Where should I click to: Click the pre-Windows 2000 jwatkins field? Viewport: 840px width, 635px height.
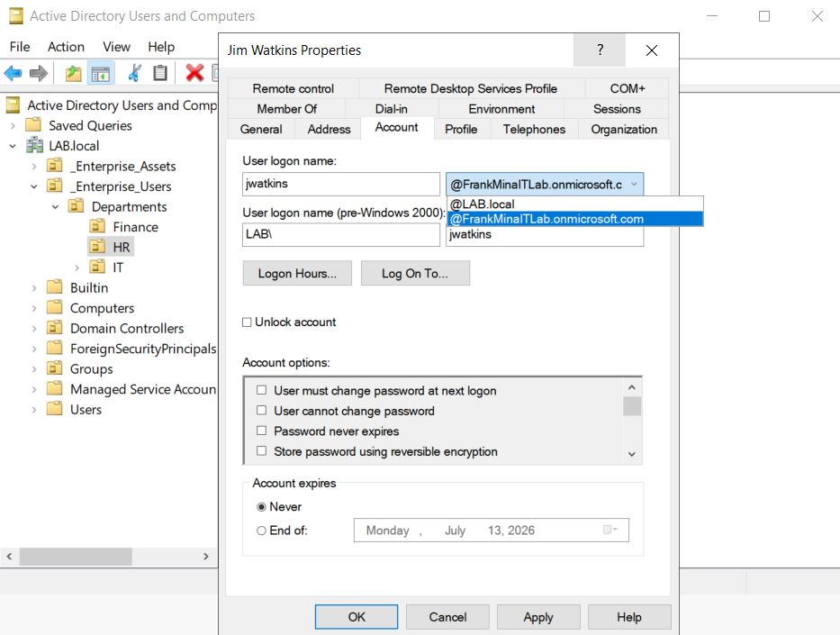(545, 235)
